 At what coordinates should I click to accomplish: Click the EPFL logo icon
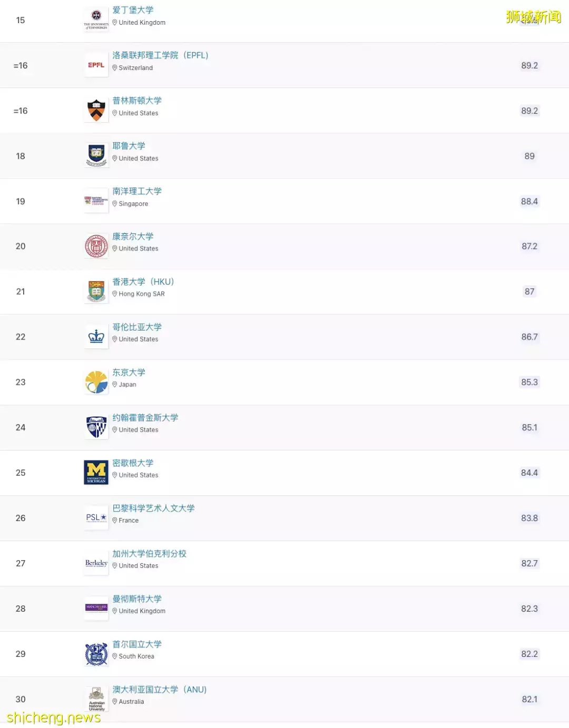(96, 65)
